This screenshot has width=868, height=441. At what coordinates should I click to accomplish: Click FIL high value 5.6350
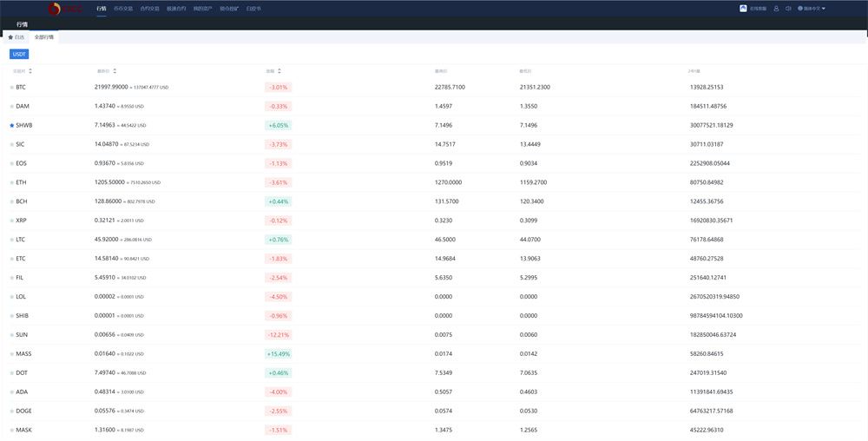pos(444,278)
